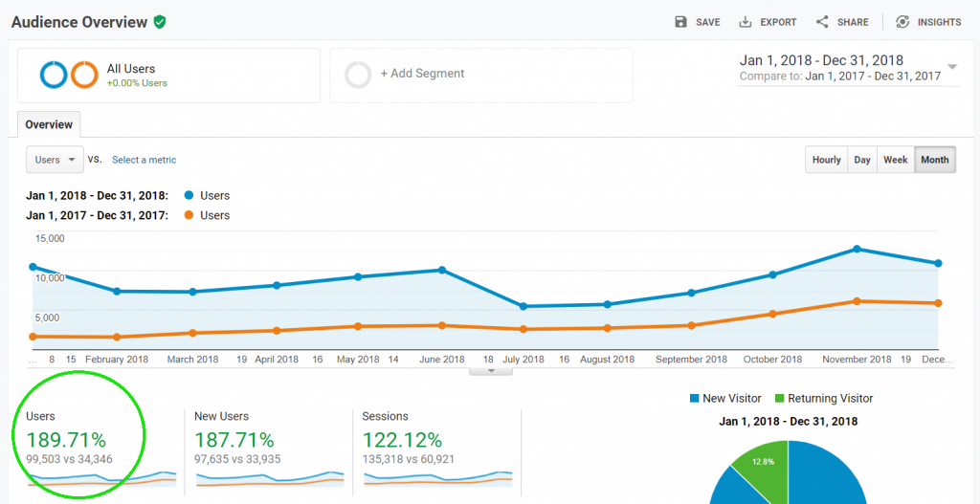Click the empty Add Segment circle icon

tap(358, 75)
